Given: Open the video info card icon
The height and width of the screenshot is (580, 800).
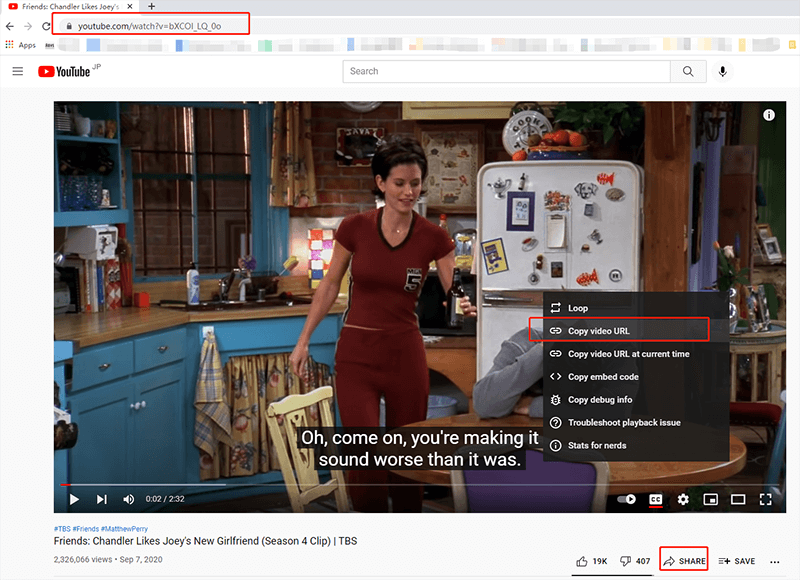Looking at the screenshot, I should click(769, 116).
